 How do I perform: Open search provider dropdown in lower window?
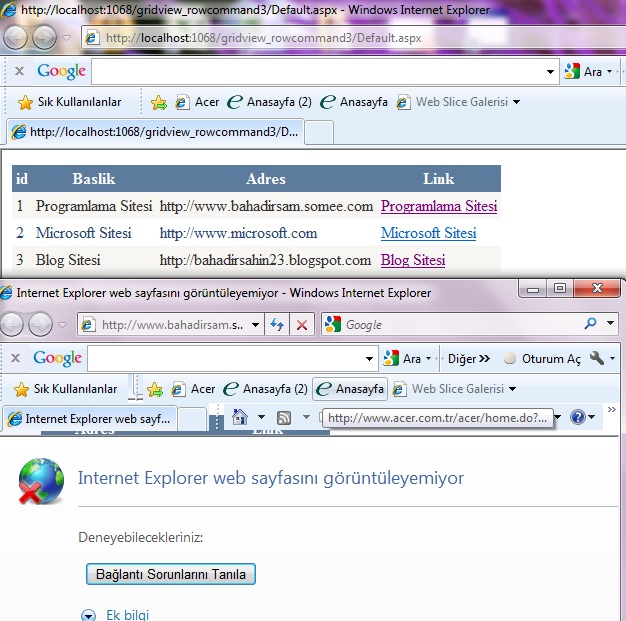coord(610,323)
